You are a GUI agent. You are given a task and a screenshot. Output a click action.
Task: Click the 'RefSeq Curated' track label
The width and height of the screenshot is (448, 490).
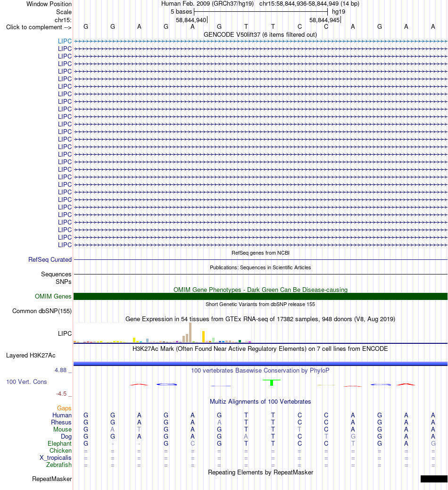pos(50,260)
